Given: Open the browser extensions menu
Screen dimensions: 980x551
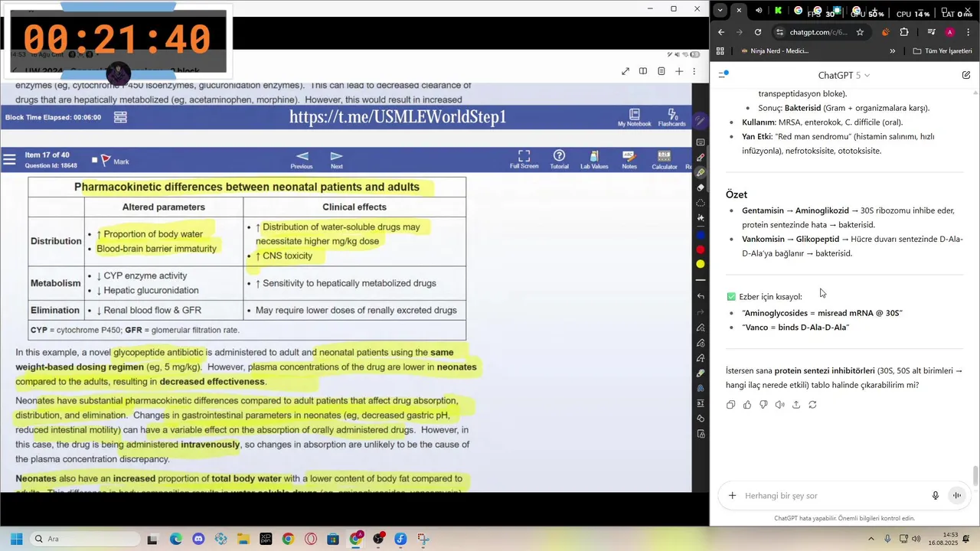Looking at the screenshot, I should click(904, 32).
